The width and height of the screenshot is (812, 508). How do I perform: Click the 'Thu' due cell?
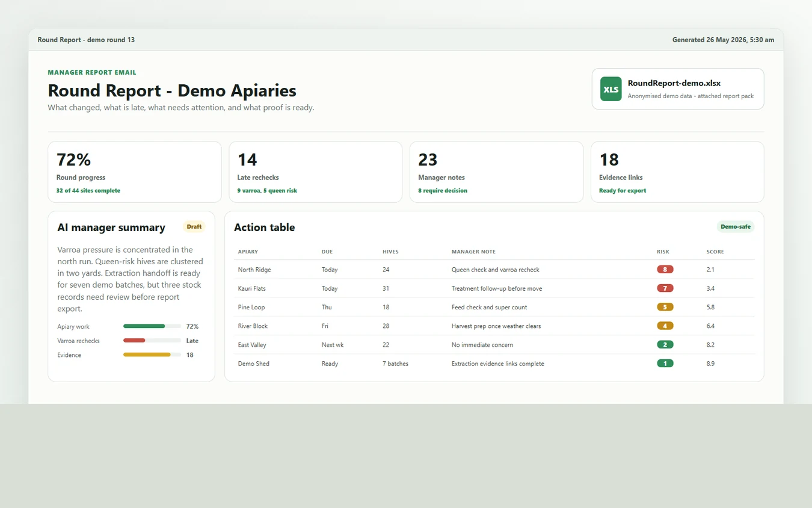pos(327,307)
